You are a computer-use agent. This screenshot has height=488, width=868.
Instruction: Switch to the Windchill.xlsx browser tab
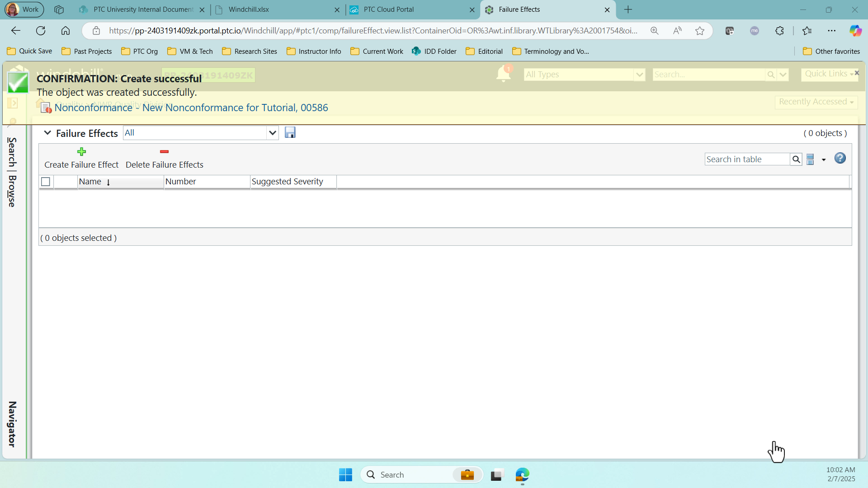point(249,9)
